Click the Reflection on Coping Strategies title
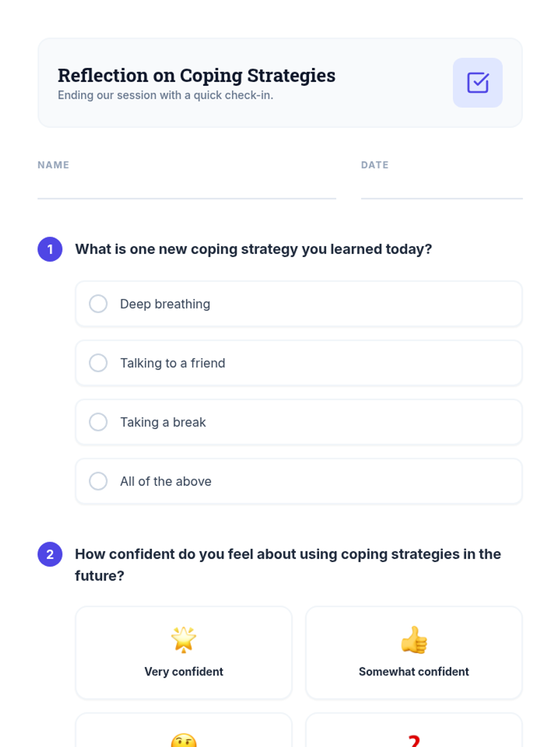Screen dimensions: 560x747 (196, 76)
